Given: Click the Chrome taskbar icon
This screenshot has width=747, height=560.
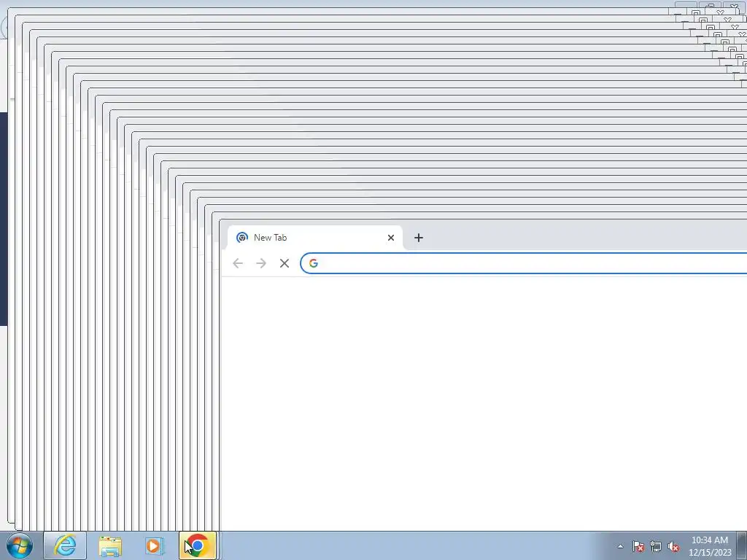Looking at the screenshot, I should (198, 545).
